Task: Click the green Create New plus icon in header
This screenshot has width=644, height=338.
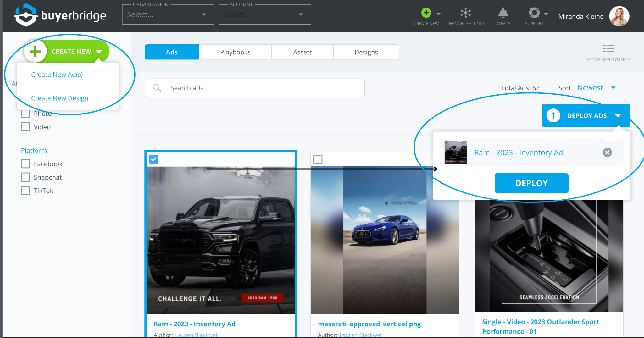Action: click(x=426, y=13)
